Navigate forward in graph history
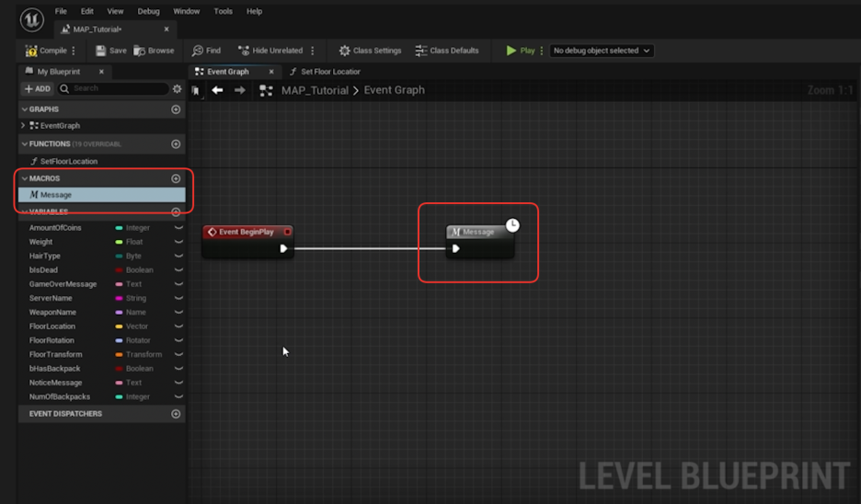Viewport: 861px width, 504px height. [240, 90]
